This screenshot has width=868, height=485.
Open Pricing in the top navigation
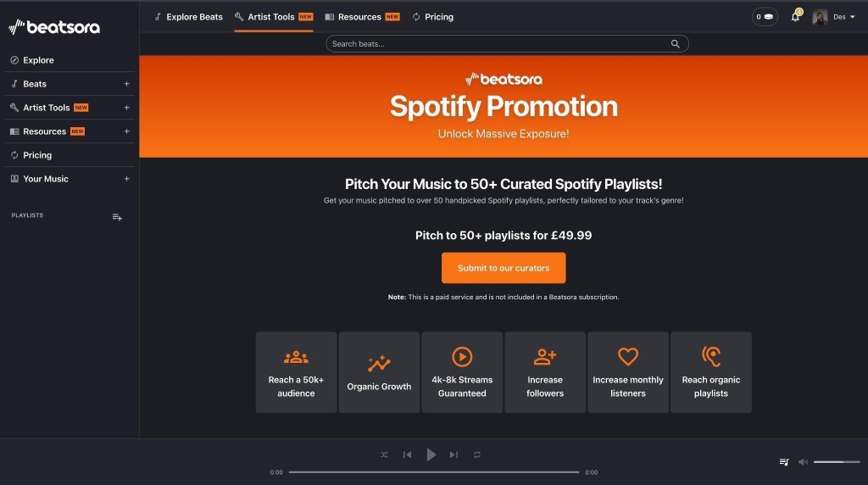(432, 17)
